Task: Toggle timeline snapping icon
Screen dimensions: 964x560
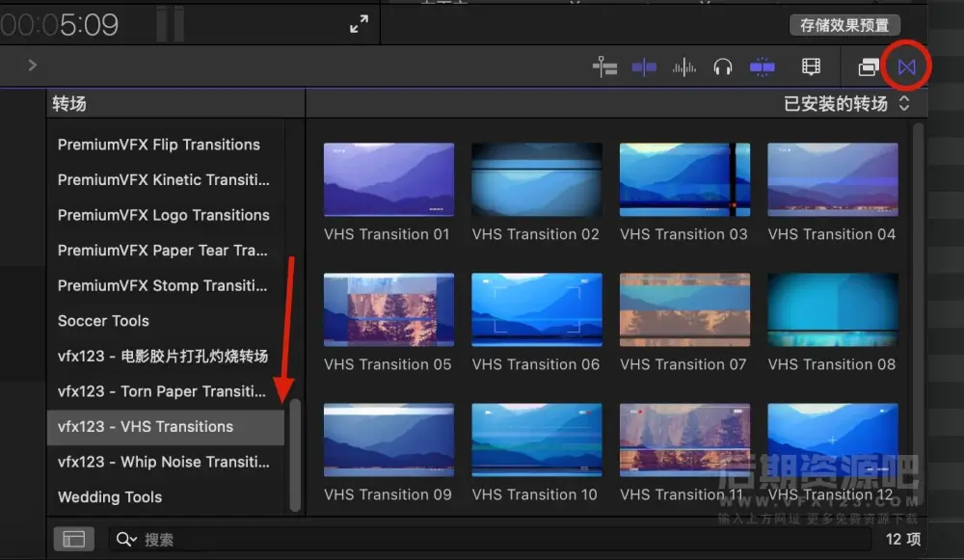Action: pos(763,67)
